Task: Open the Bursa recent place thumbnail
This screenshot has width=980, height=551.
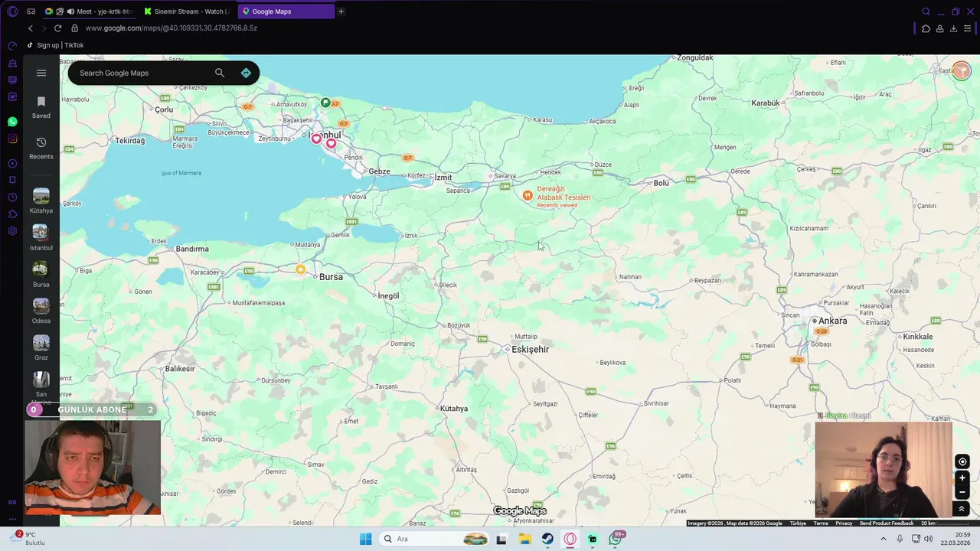Action: point(41,269)
